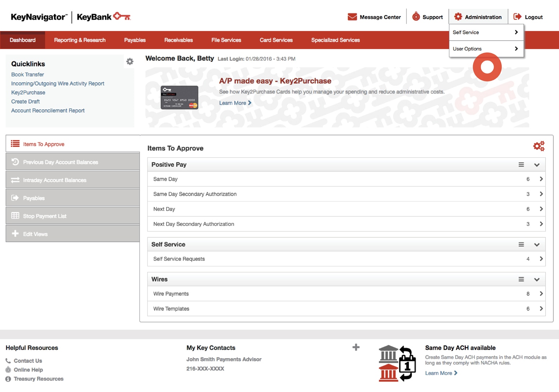Click Payables sidebar arrow icon
559x392 pixels.
tap(15, 198)
